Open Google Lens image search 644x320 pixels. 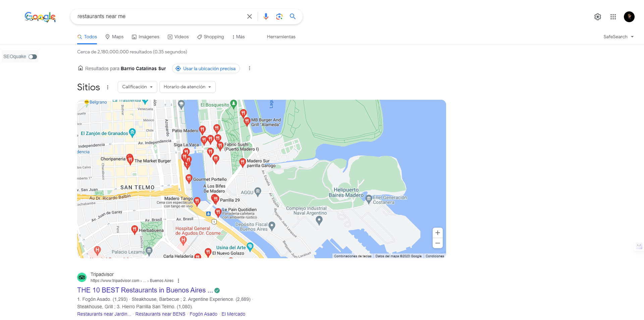[279, 16]
